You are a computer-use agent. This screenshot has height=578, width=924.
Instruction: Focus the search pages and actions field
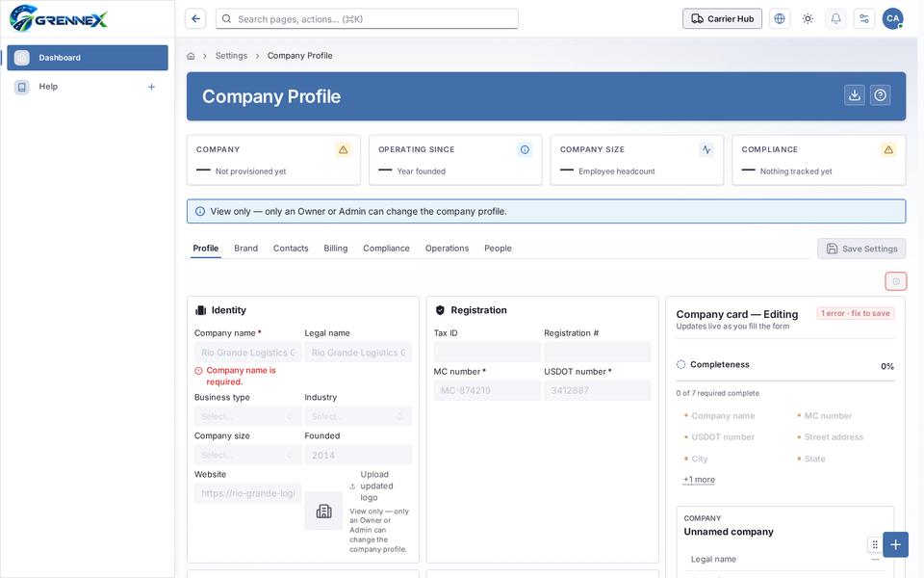point(367,19)
